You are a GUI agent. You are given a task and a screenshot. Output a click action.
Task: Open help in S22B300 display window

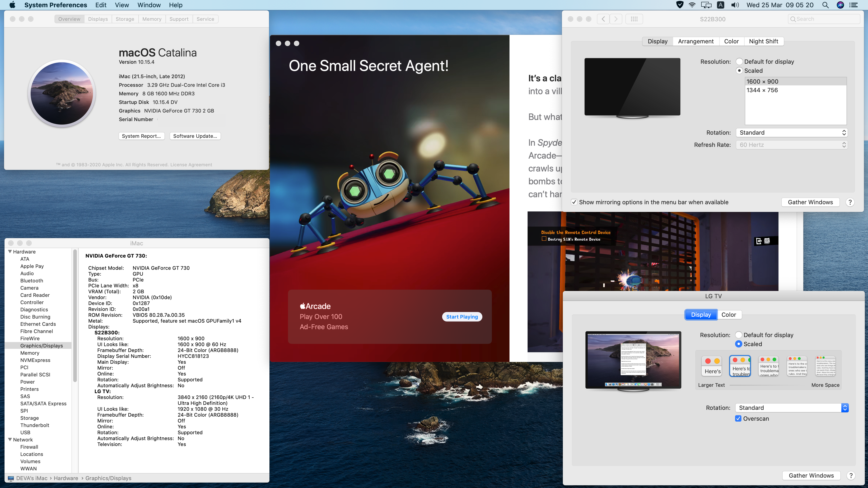pyautogui.click(x=850, y=202)
